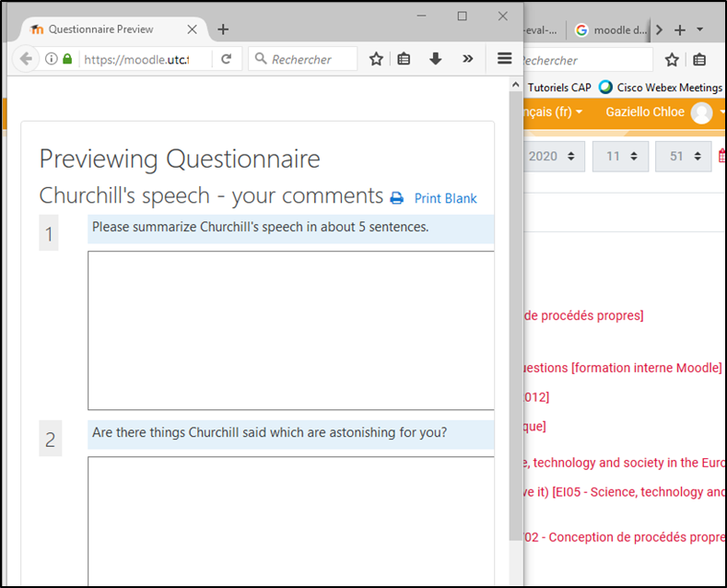The image size is (727, 588).
Task: Open the bookmarks list icon in the background window
Action: click(x=699, y=60)
